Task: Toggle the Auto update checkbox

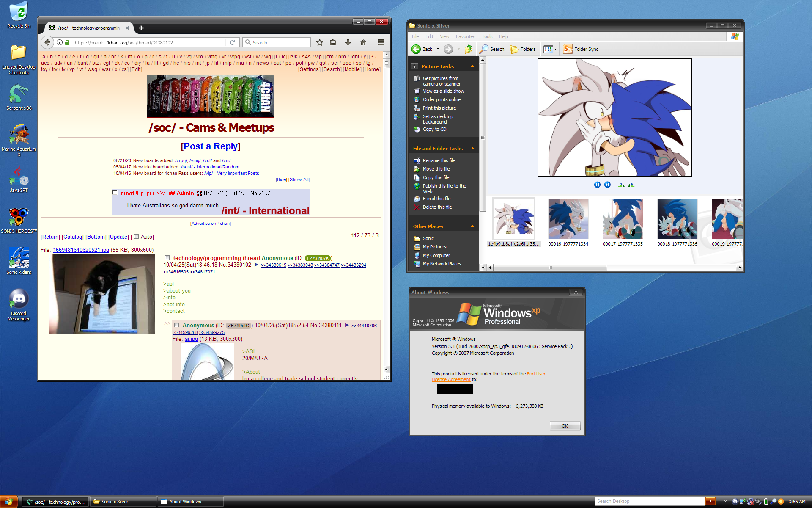Action: point(137,237)
